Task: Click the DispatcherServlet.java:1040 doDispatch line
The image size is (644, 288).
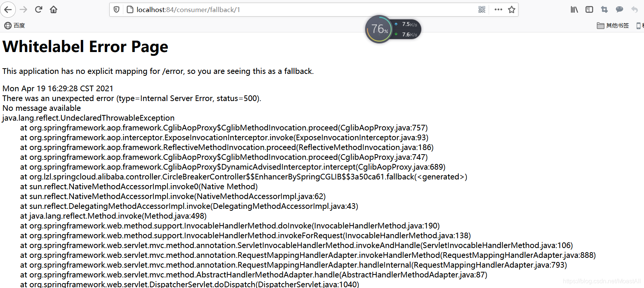Action: tap(190, 284)
